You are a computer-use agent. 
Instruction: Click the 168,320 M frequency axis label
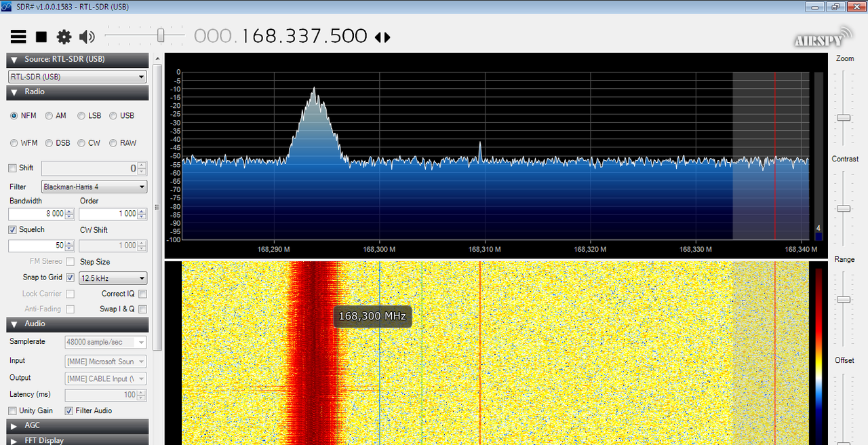[x=590, y=249]
